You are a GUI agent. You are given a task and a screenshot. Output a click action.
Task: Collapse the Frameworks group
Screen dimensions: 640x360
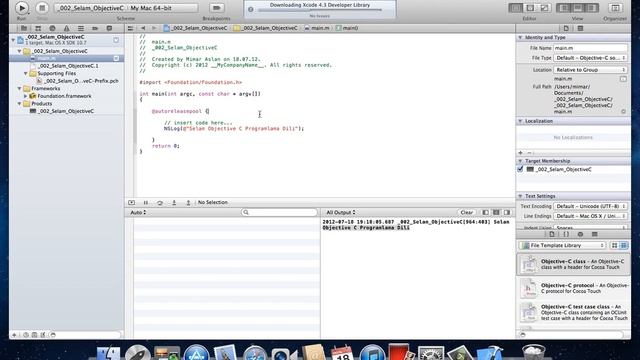tap(20, 89)
